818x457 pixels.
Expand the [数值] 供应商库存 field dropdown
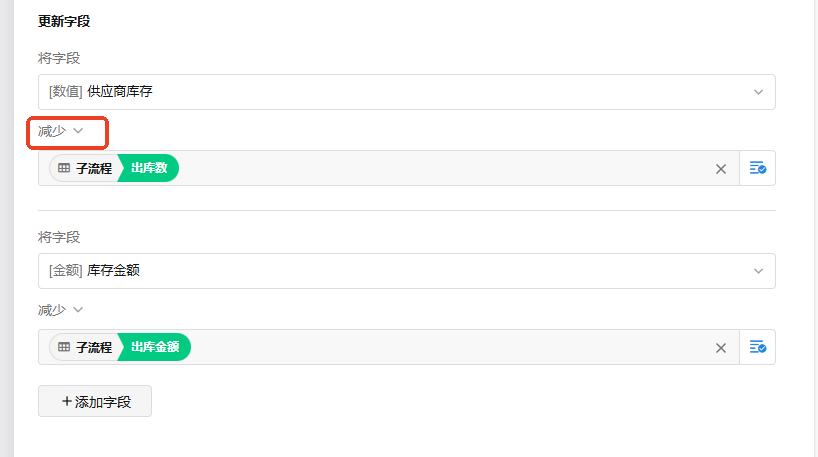(x=400, y=92)
